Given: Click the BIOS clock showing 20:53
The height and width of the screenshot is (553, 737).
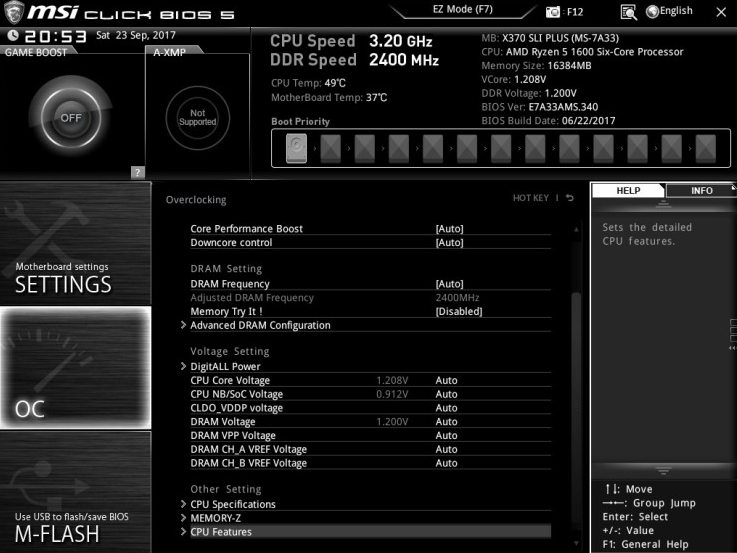Looking at the screenshot, I should 55,36.
